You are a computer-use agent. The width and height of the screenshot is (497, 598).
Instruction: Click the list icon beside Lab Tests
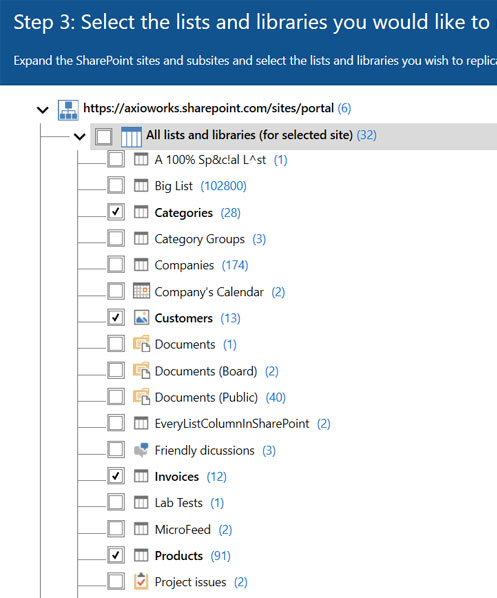click(141, 503)
